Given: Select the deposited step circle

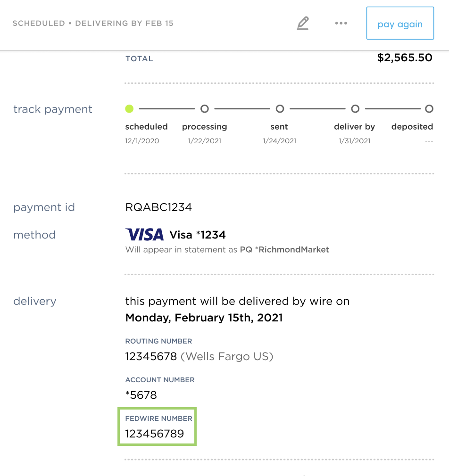Looking at the screenshot, I should (429, 109).
